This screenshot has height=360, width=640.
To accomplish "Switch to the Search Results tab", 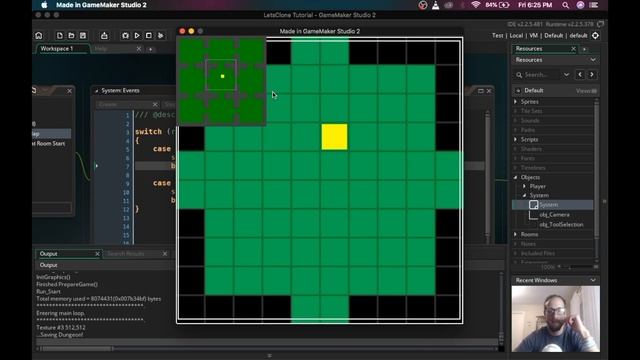I will coord(126,254).
